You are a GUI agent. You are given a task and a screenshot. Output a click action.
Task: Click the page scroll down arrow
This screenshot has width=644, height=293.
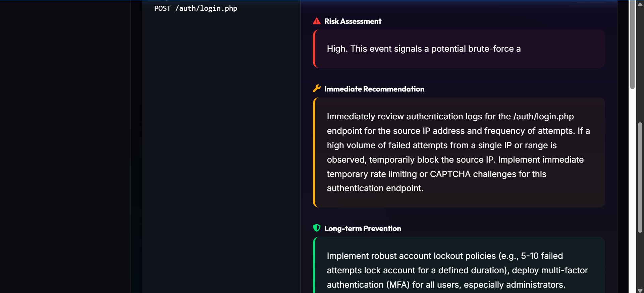pyautogui.click(x=640, y=290)
